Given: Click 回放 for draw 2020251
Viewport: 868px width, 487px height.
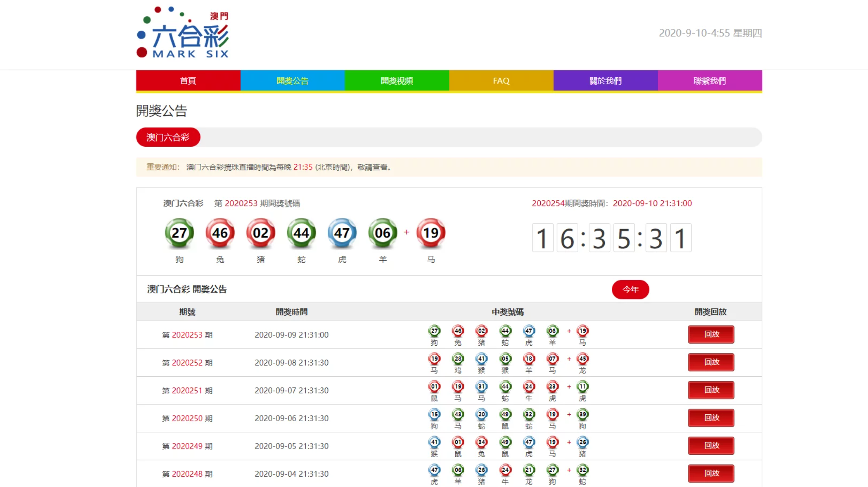Looking at the screenshot, I should (711, 390).
